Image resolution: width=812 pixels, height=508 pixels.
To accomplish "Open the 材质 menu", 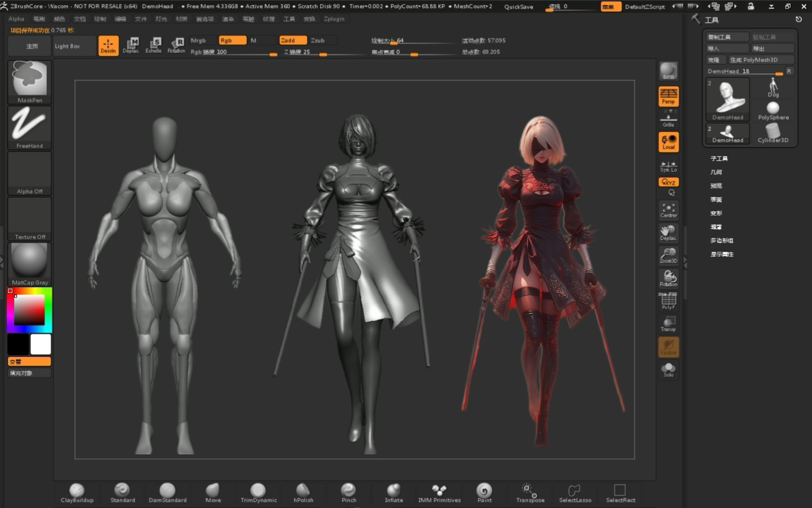I will [x=181, y=19].
